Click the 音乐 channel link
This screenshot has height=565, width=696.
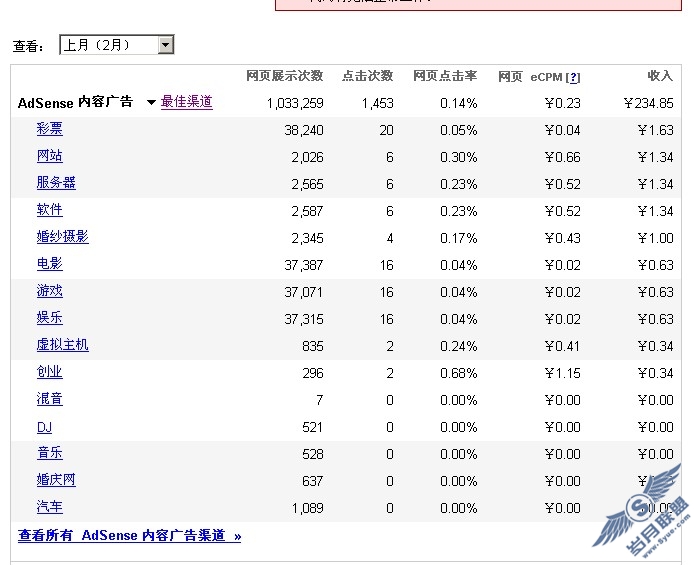(50, 453)
